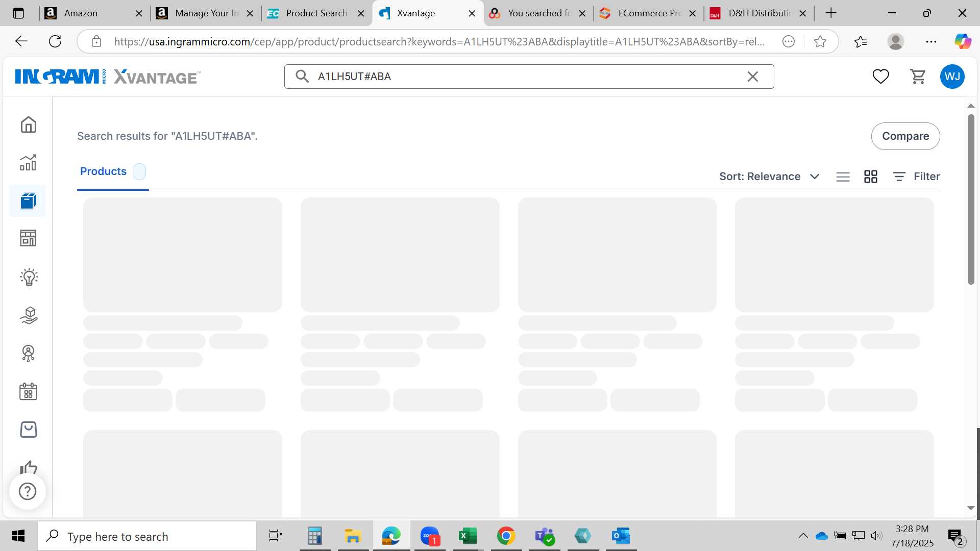
Task: Open the help question mark button
Action: pyautogui.click(x=28, y=491)
